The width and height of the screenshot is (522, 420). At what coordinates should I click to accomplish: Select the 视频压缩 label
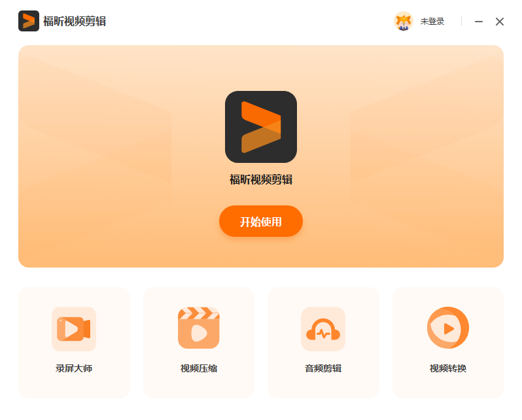pyautogui.click(x=199, y=368)
